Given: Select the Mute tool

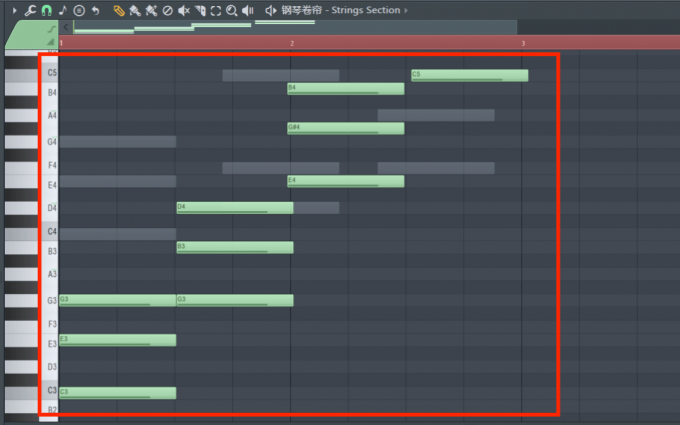Looking at the screenshot, I should coord(184,10).
